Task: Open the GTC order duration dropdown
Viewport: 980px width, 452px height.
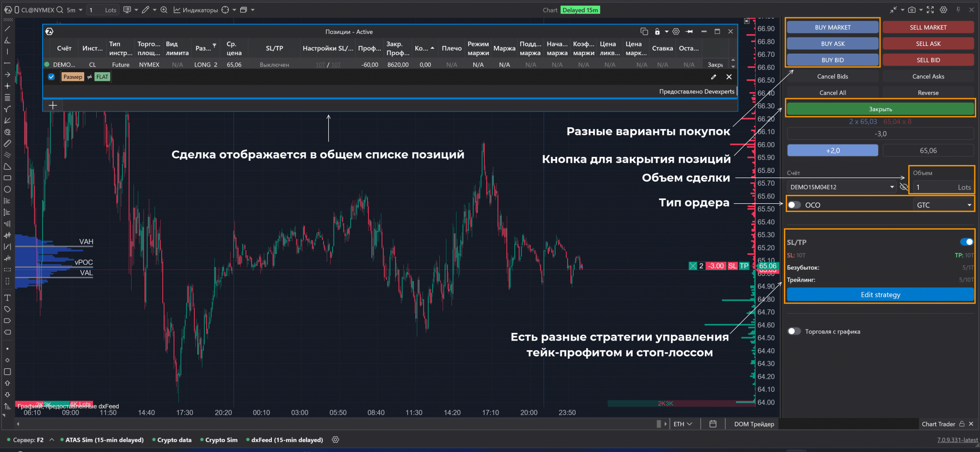Action: [x=943, y=205]
